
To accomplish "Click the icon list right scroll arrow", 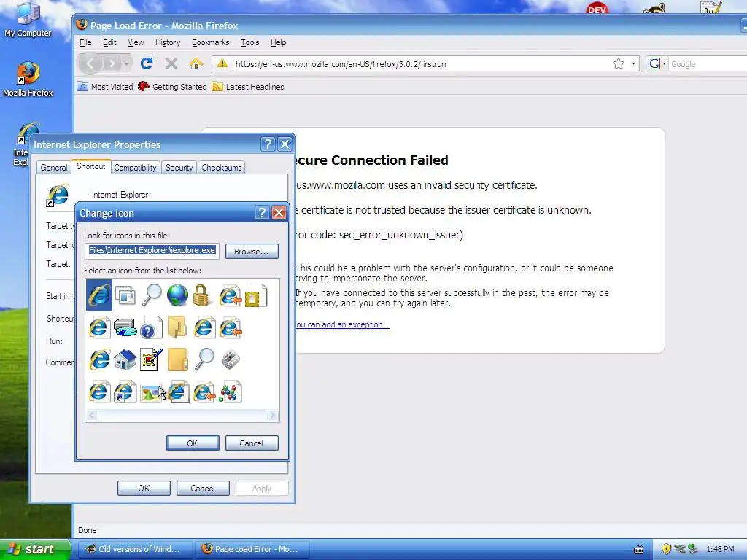I will 273,416.
